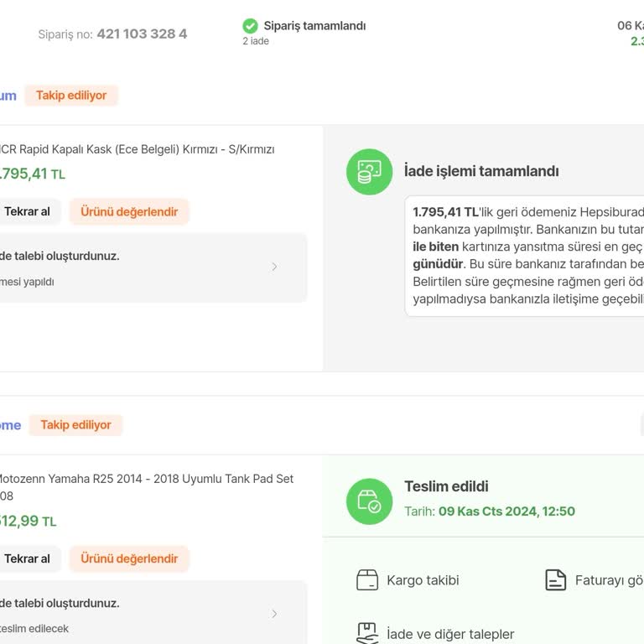Screen dimensions: 644x644
Task: Open the Motozenn Yamaha R25 Tank Pad title
Action: click(x=145, y=479)
